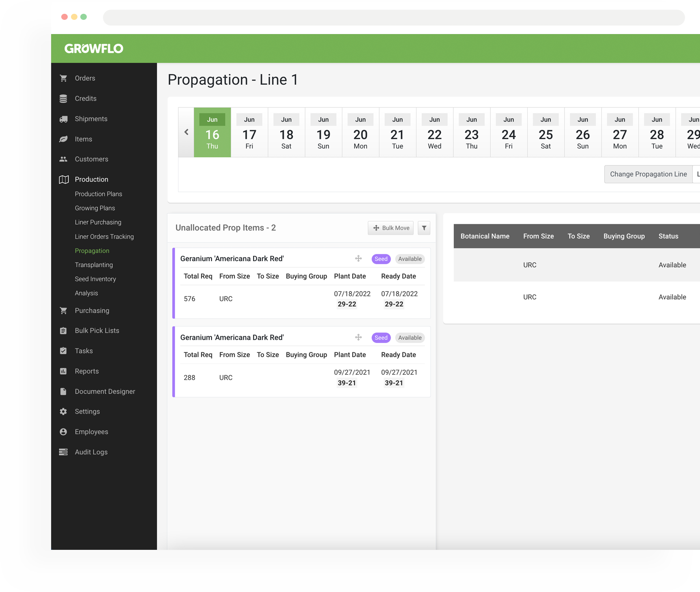Toggle the Seed badge on the second Geranium card
Screen dimensions: 700x592
[380, 337]
